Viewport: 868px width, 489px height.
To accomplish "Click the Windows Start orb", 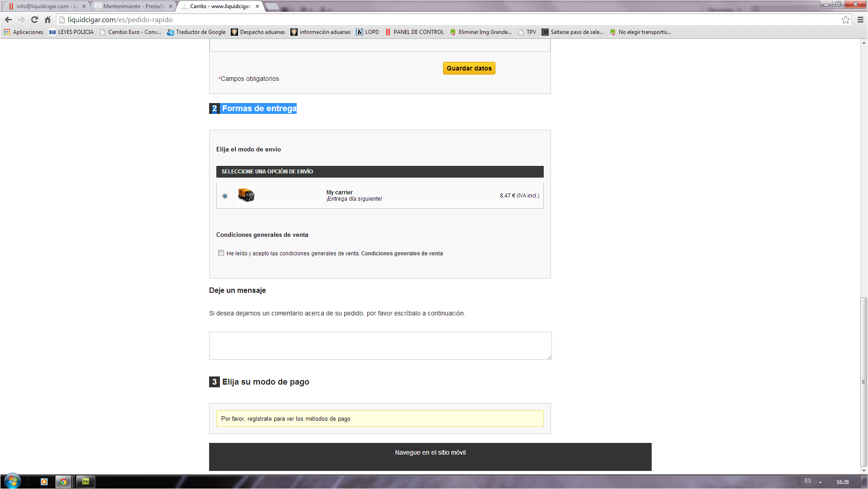I will tap(12, 481).
